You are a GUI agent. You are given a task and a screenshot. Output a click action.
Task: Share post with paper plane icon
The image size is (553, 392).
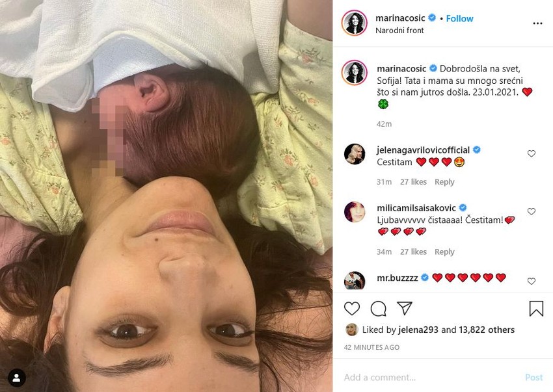tap(405, 308)
